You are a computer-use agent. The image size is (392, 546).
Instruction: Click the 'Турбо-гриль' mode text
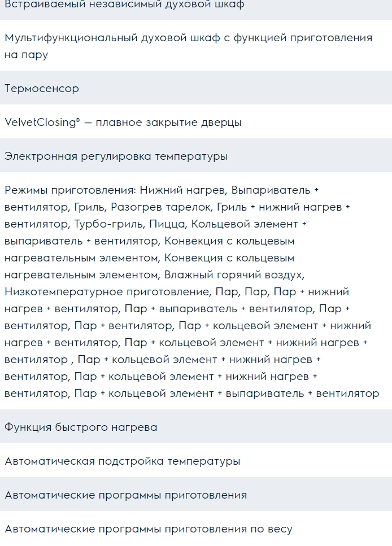[108, 224]
